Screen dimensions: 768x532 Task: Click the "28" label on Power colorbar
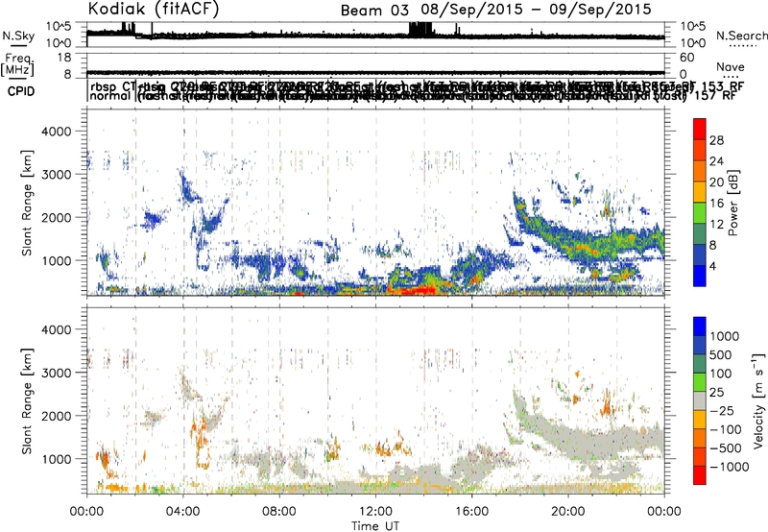716,140
